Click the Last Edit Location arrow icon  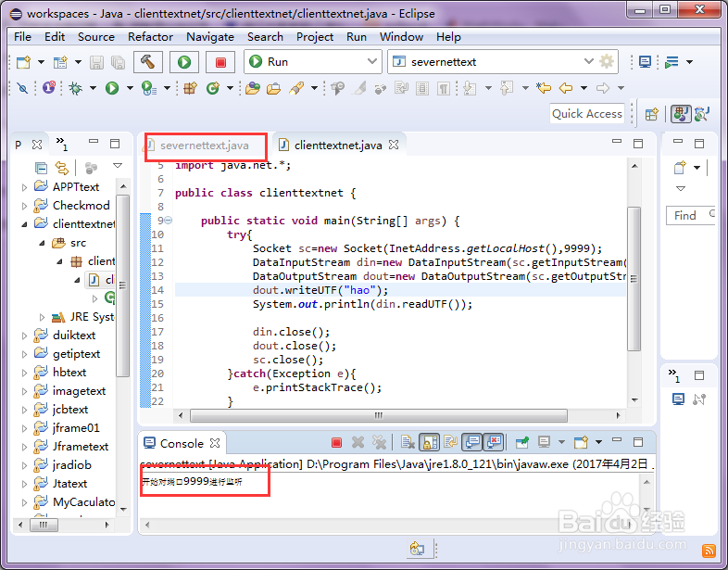(543, 87)
